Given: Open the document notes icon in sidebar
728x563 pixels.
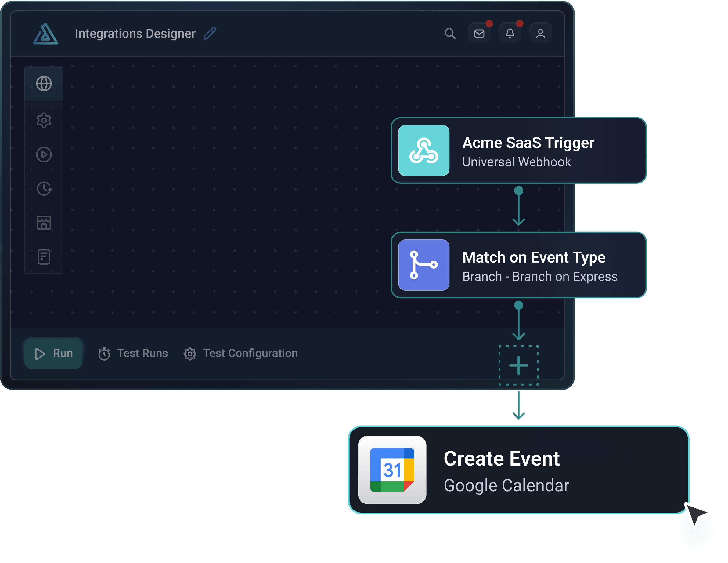Looking at the screenshot, I should 44,256.
